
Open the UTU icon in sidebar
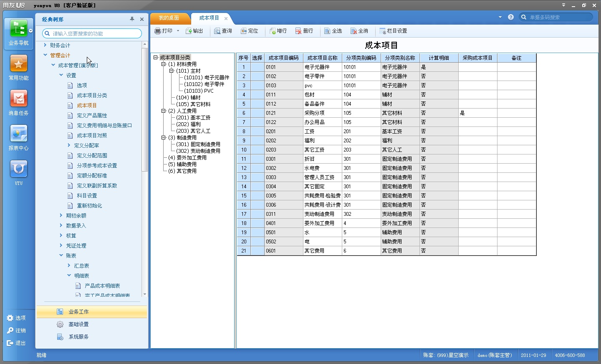pos(19,169)
